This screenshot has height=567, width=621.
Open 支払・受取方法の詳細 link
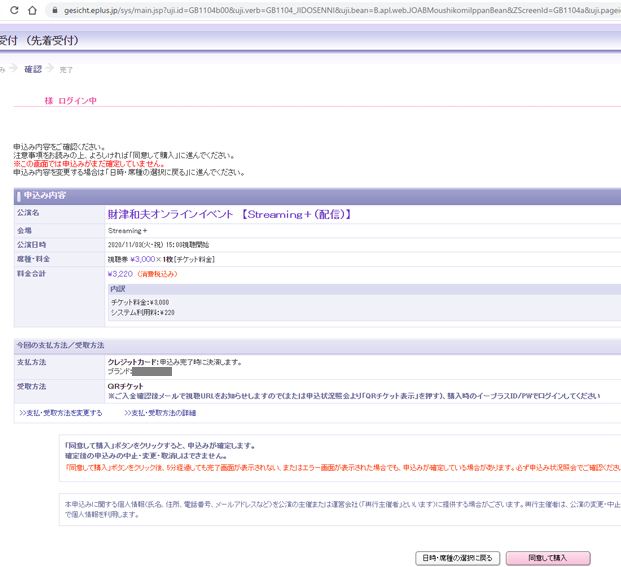coord(160,413)
